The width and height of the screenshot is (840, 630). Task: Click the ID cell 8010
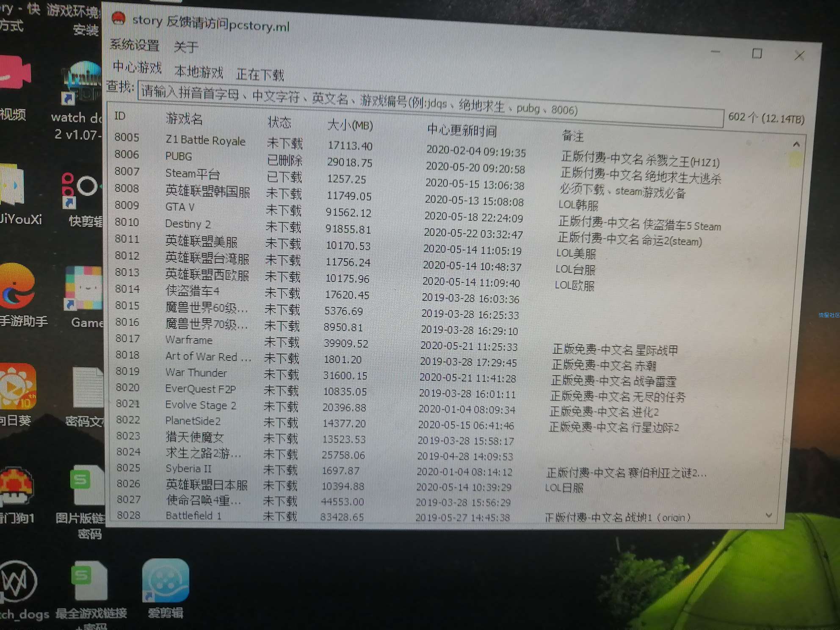127,222
